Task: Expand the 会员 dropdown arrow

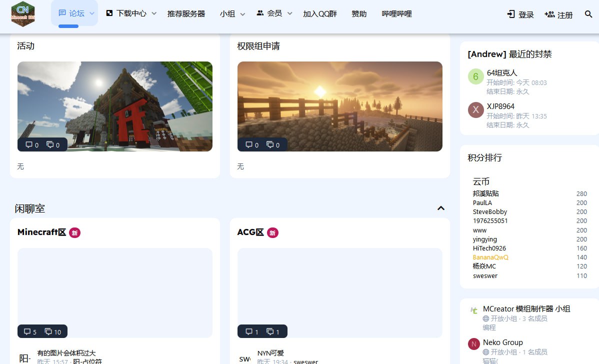Action: [x=289, y=13]
